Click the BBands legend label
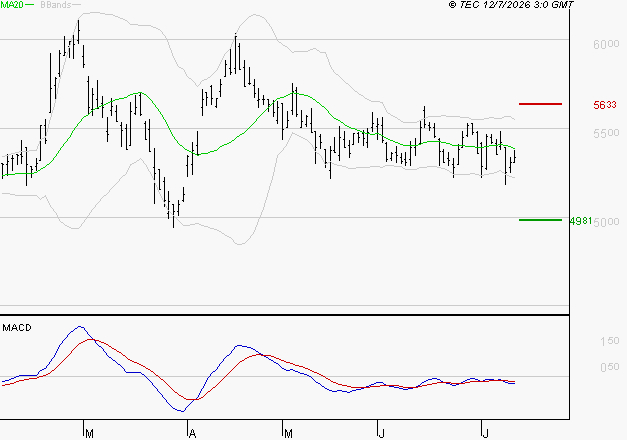This screenshot has width=627, height=440. 56,5
